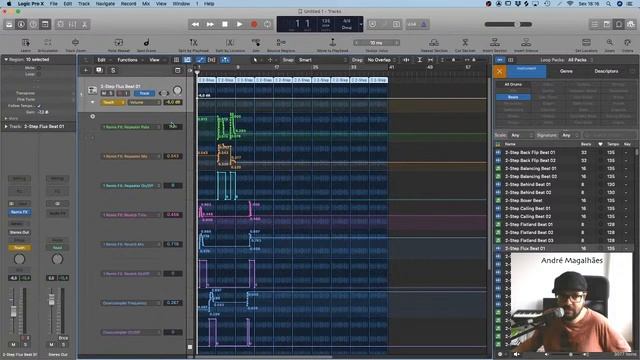This screenshot has width=640, height=360.
Task: Toggle Show Automation button in tracks menu bar
Action: (200, 60)
